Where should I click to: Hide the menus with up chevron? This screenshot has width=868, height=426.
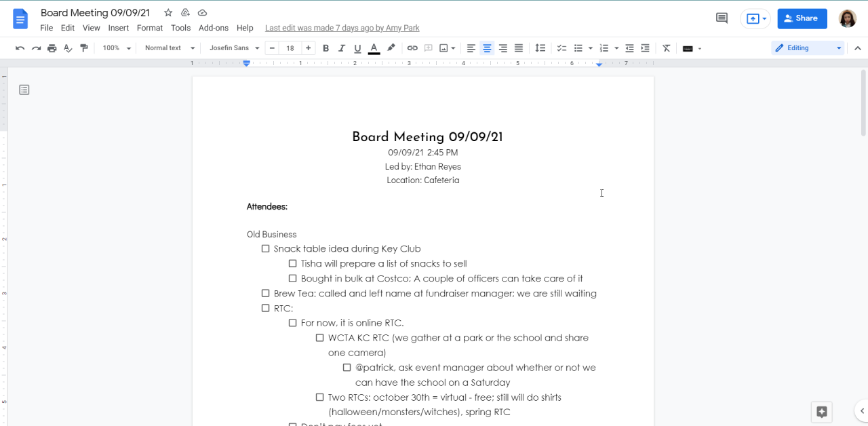(858, 48)
